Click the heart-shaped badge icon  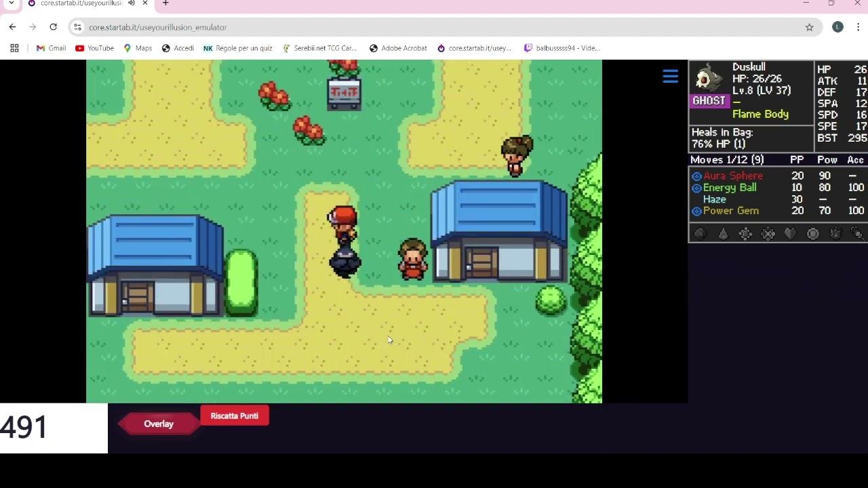click(790, 234)
